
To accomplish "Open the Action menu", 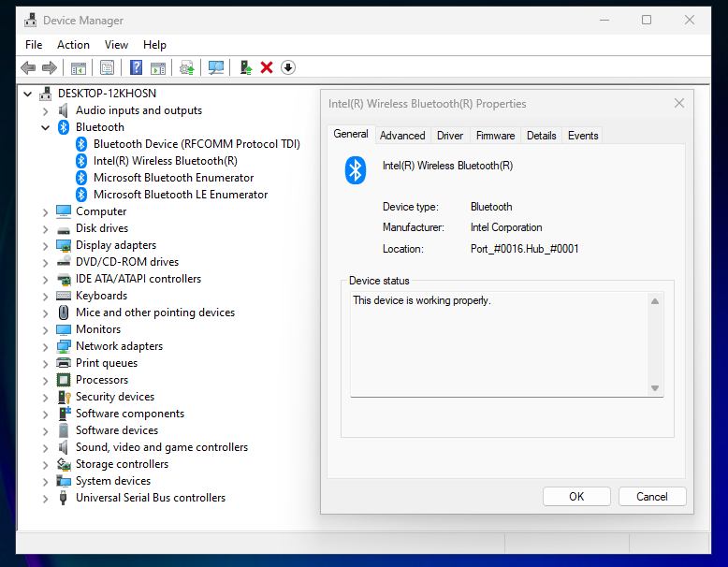I will 73,45.
